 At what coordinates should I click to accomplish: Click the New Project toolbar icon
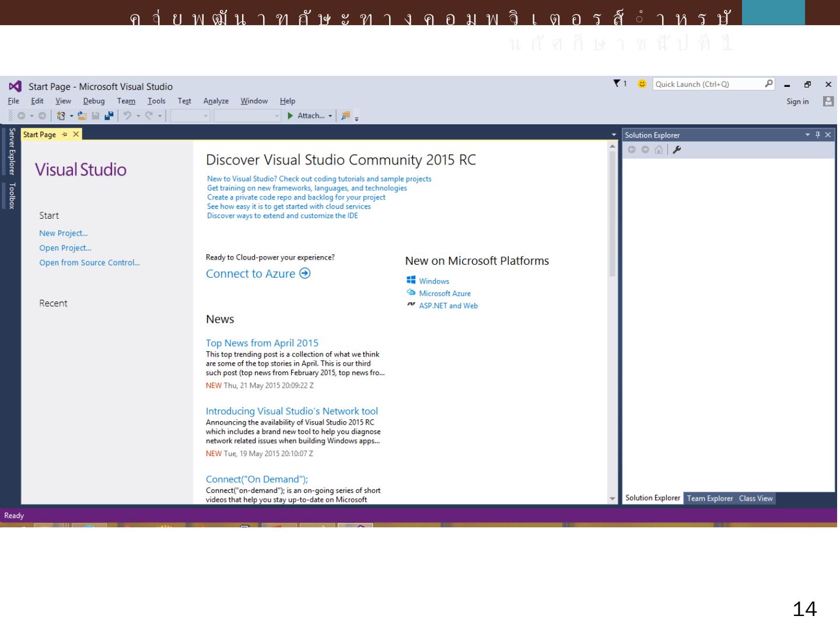[x=61, y=116]
